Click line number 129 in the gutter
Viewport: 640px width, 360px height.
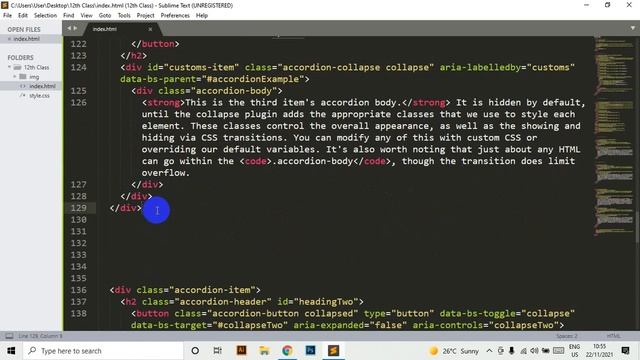point(79,208)
